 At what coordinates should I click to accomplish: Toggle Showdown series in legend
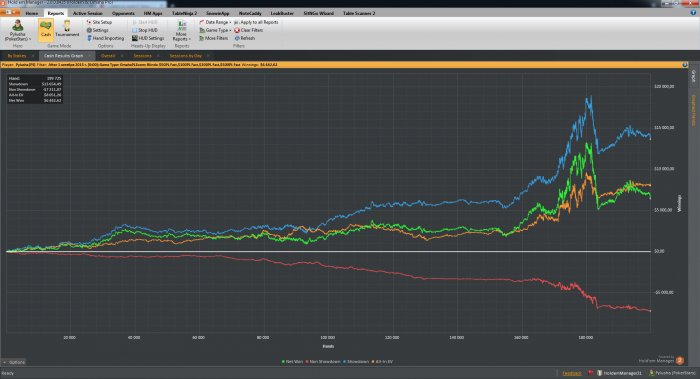356,362
